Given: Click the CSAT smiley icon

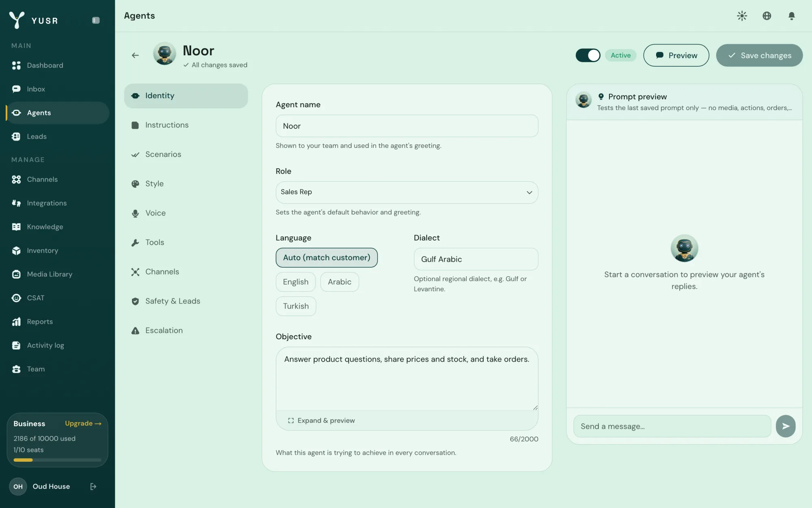Looking at the screenshot, I should tap(16, 298).
